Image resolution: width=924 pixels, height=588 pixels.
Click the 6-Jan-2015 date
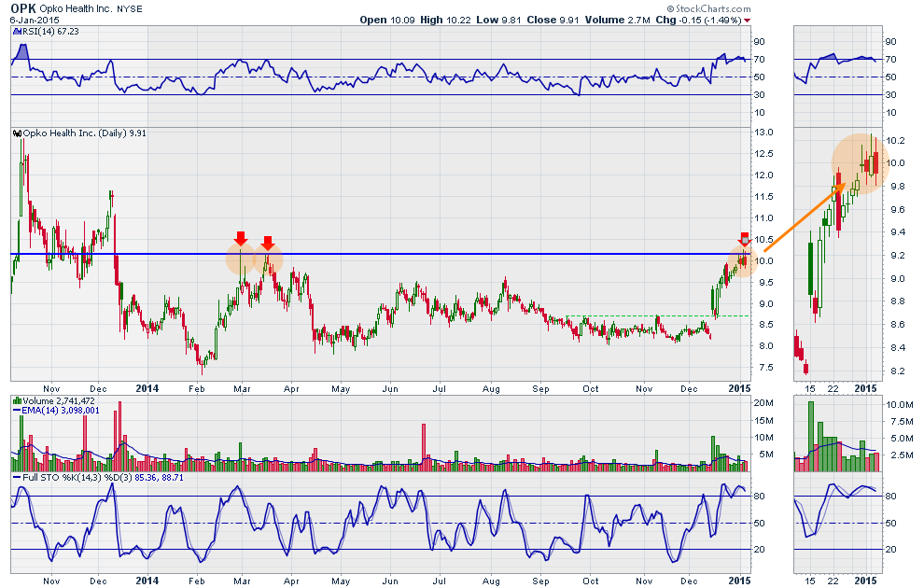(x=35, y=20)
